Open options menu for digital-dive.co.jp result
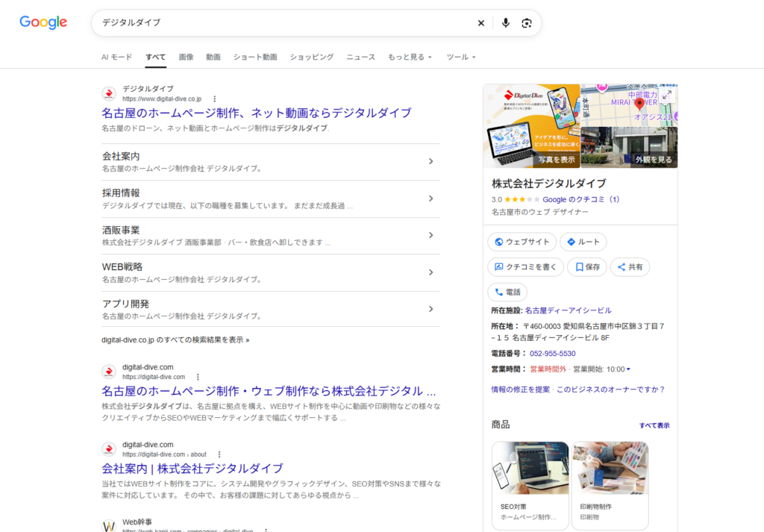764x532 pixels. (x=214, y=99)
